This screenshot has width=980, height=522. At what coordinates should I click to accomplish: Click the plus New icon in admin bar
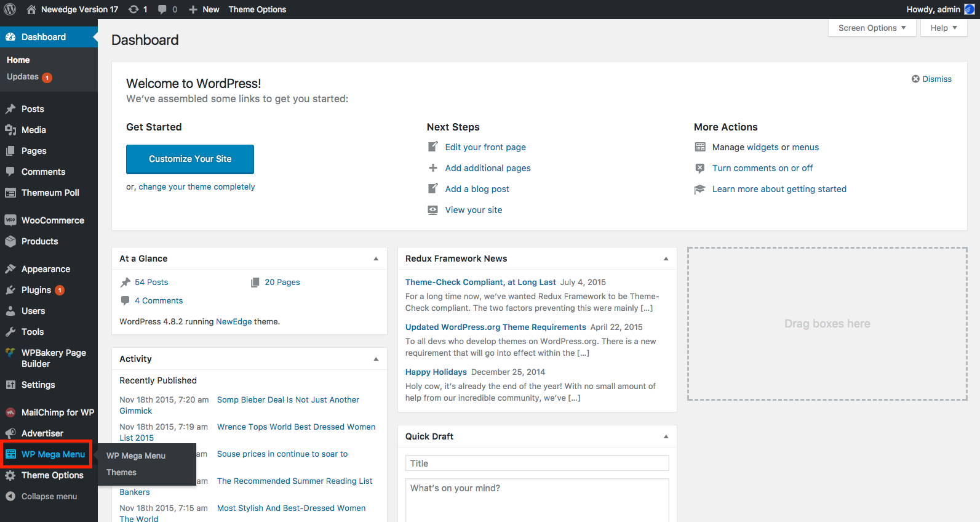193,9
